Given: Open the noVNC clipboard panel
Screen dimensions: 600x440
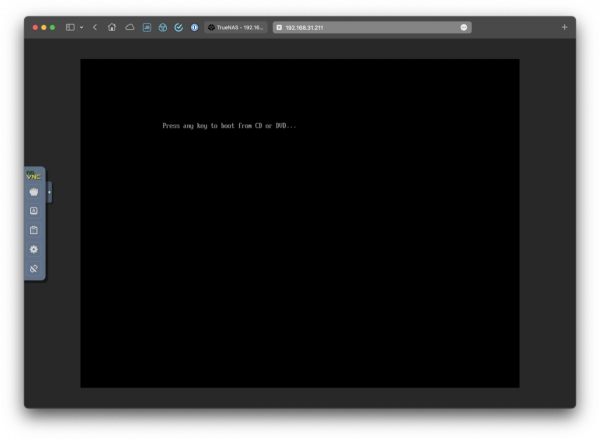Looking at the screenshot, I should coord(33,230).
